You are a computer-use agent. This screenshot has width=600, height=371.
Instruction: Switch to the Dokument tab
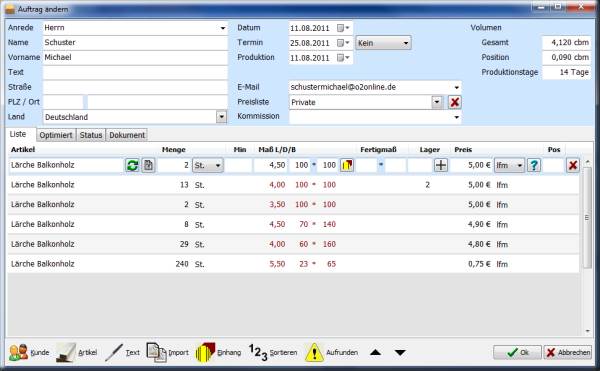point(127,135)
